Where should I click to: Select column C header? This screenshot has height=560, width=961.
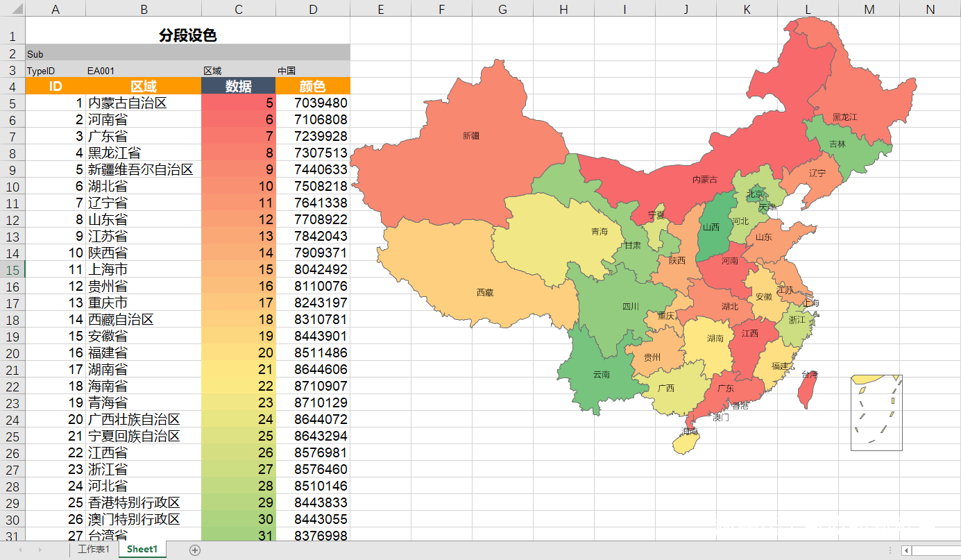pos(238,10)
